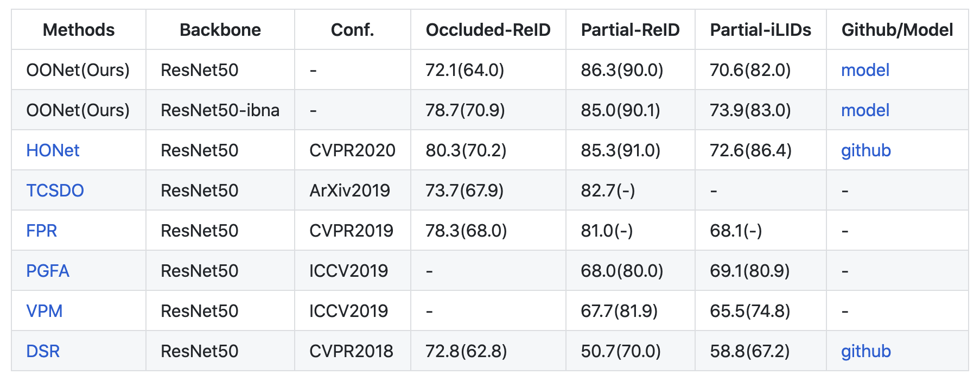Click the Occluded-ReID column header
Screen dimensions: 980x381
pos(488,30)
